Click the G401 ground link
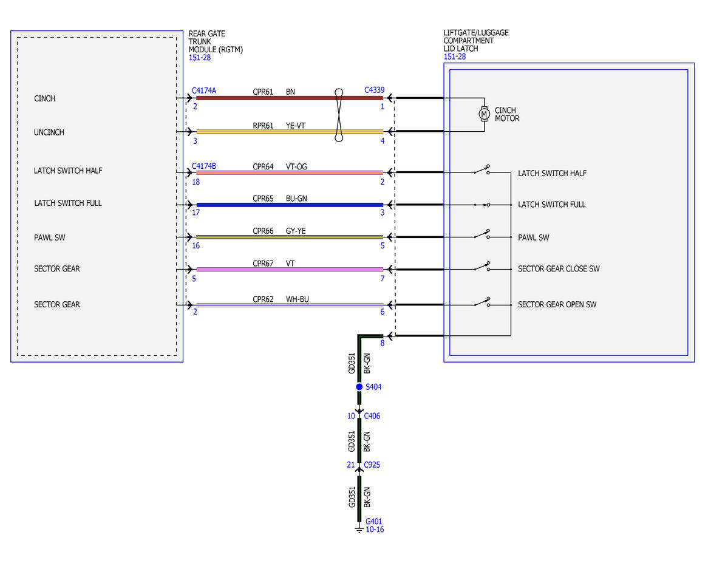The height and width of the screenshot is (563, 728). (x=374, y=522)
